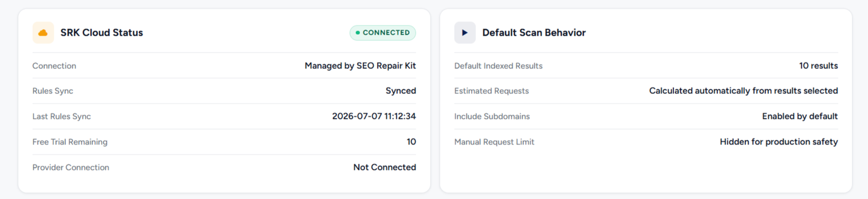
Task: Click Enabled by default subdomains value
Action: (x=800, y=116)
